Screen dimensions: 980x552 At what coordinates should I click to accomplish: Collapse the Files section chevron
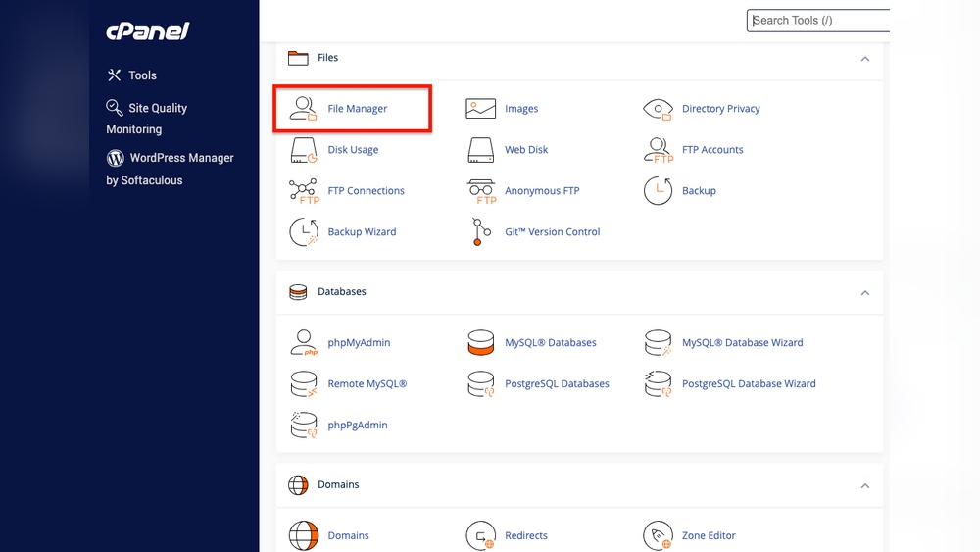tap(865, 59)
